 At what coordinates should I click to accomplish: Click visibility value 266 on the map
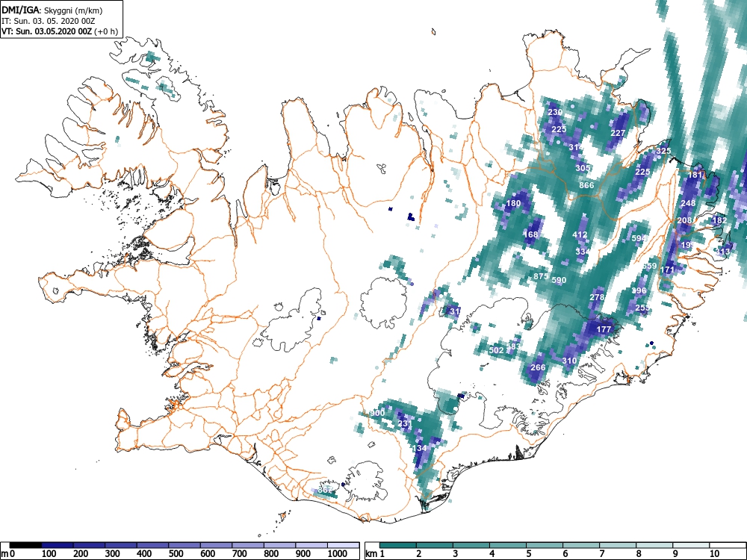[x=538, y=367]
